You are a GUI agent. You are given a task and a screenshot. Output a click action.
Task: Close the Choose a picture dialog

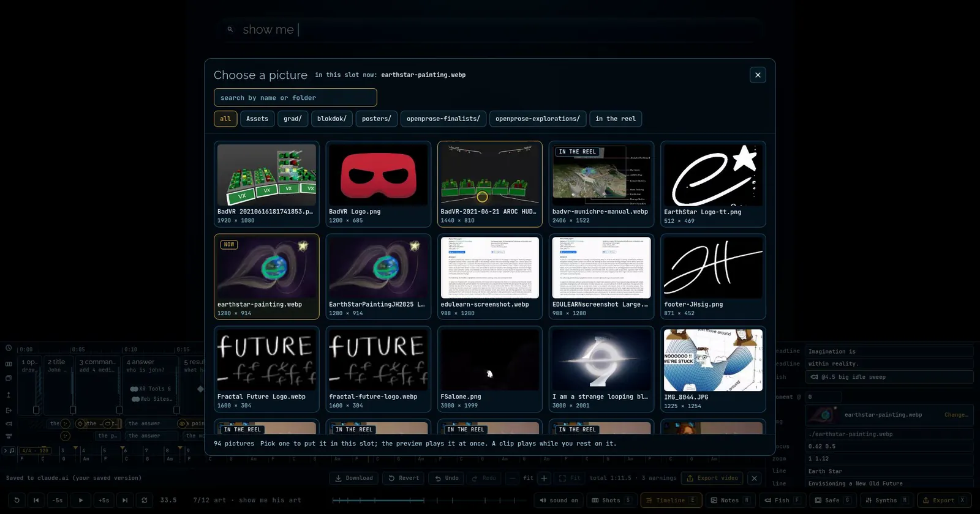(758, 75)
